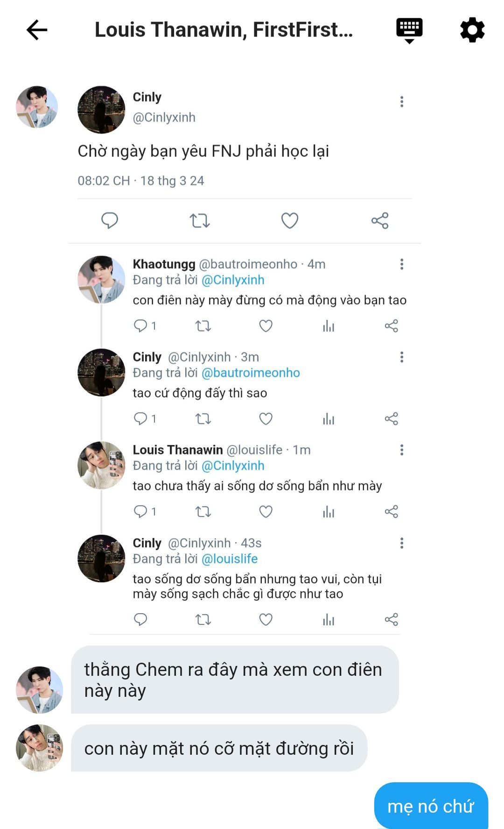The image size is (504, 829).
Task: Hide the keyboard with the keyboard icon
Action: [x=409, y=30]
